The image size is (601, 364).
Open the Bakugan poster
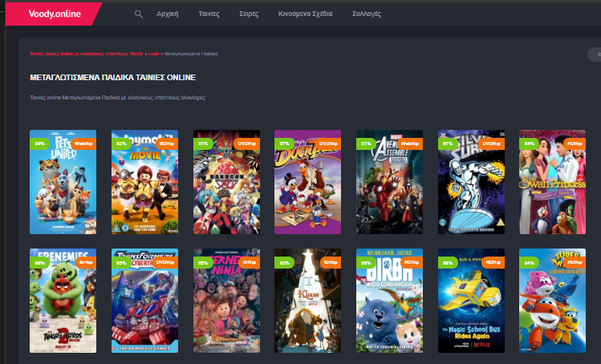point(226,182)
